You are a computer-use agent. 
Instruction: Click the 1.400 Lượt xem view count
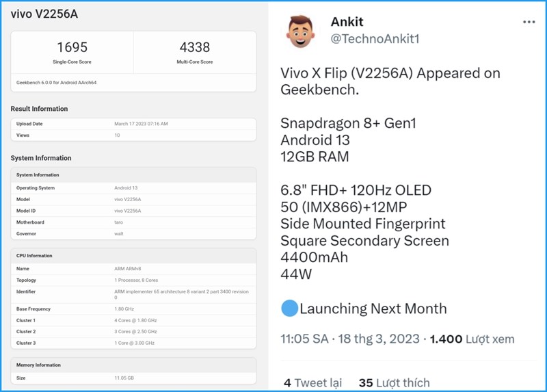click(x=472, y=339)
